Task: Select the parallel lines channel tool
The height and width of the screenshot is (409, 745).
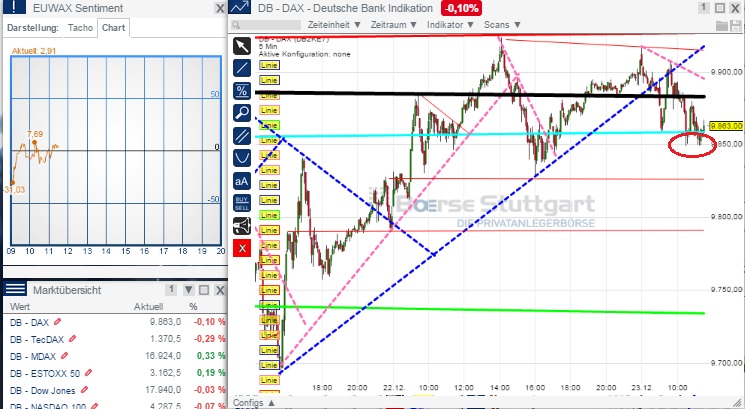Action: pos(242,136)
